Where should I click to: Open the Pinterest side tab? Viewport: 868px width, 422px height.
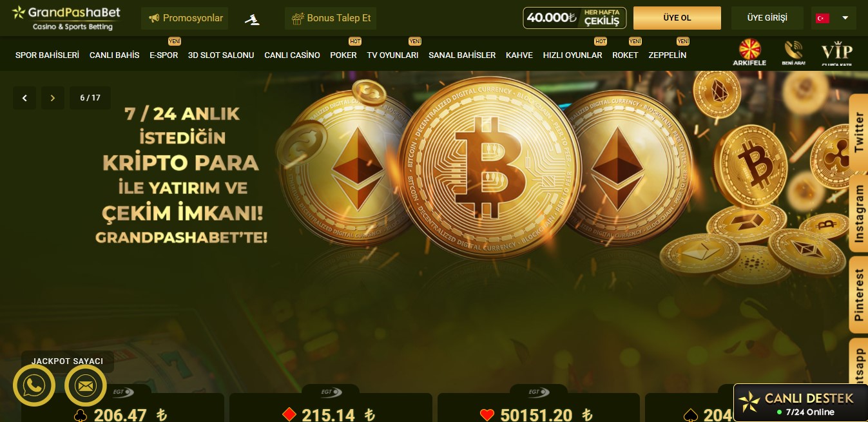858,294
